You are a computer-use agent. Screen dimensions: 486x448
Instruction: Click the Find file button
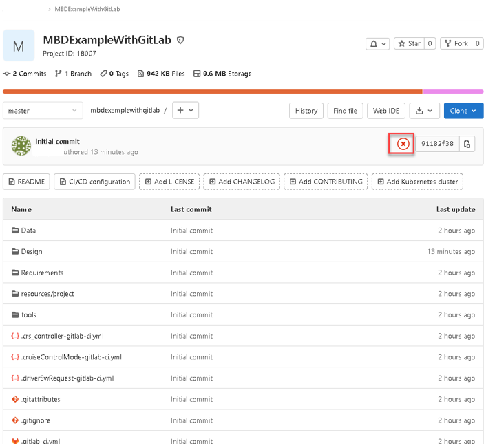[x=345, y=111]
